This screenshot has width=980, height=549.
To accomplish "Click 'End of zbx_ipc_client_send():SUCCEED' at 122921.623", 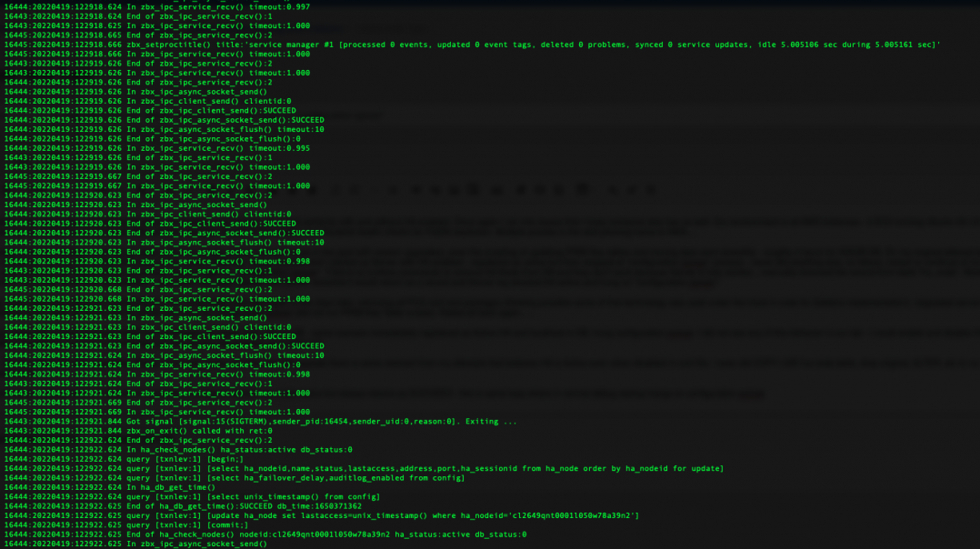I will pyautogui.click(x=150, y=336).
